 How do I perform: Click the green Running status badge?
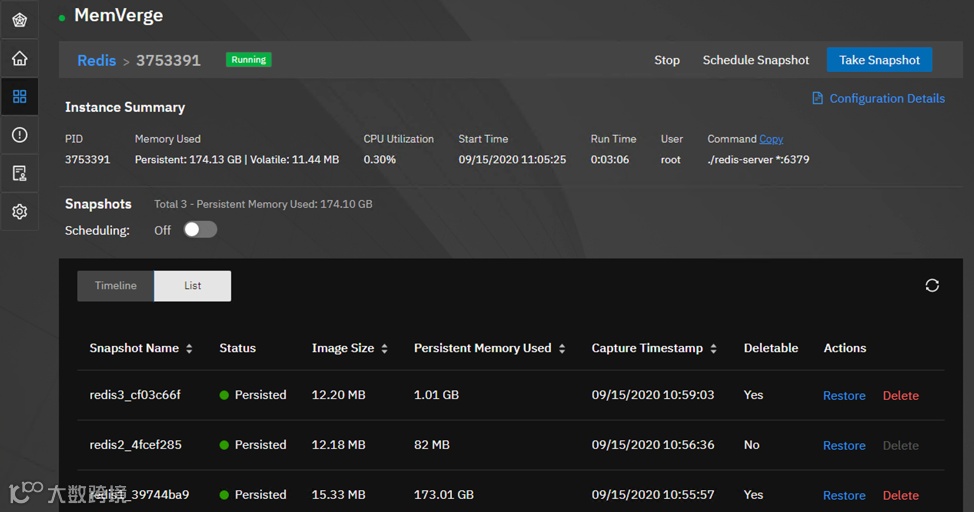(248, 60)
